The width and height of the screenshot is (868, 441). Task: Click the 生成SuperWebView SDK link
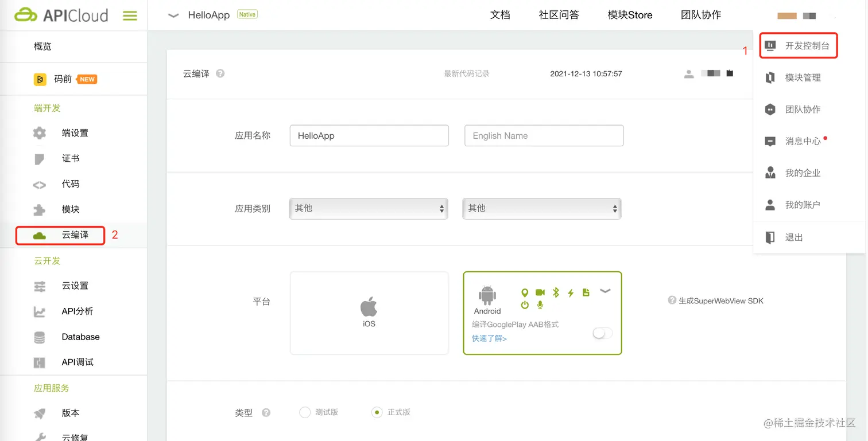[x=720, y=300]
